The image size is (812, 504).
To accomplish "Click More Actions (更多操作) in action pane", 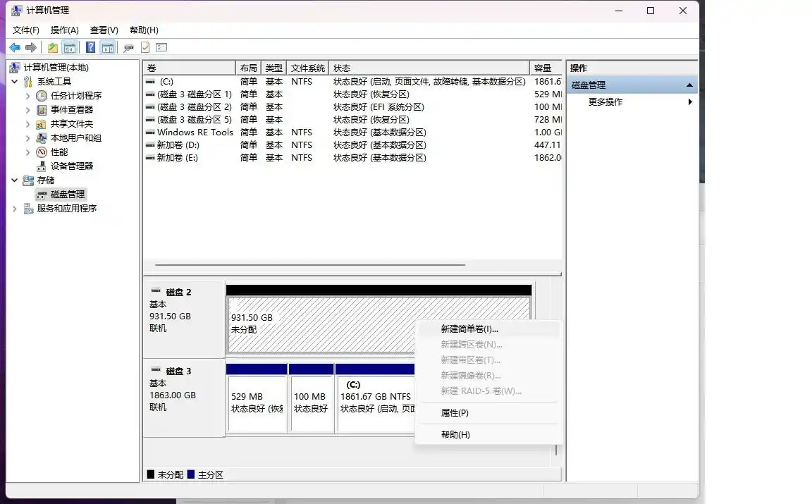I will coord(605,102).
